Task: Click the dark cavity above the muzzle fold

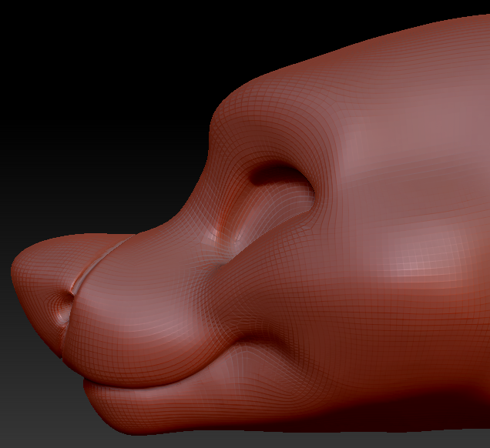Action: (278, 176)
